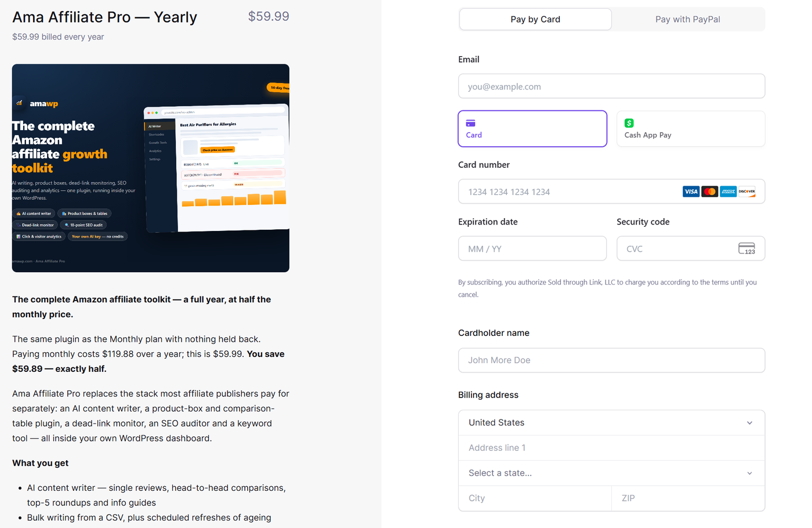This screenshot has height=528, width=812.
Task: Click the 'Bulk writing from a CSV' bullet item
Action: click(x=149, y=518)
